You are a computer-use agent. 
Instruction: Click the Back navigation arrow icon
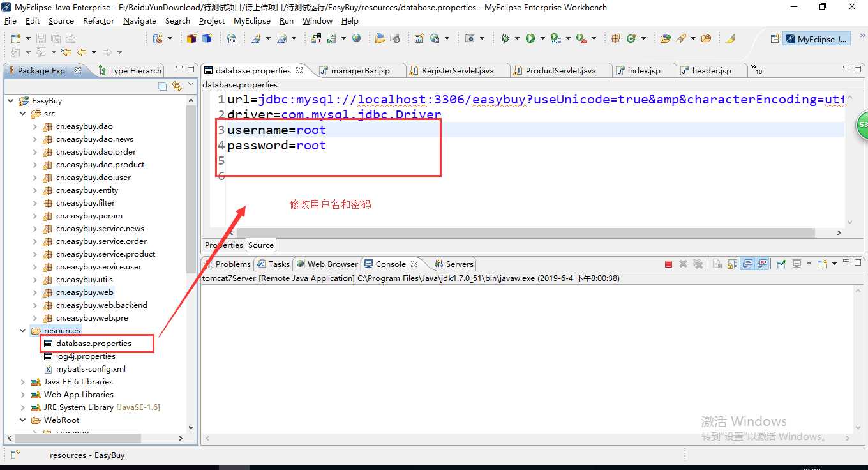(x=82, y=52)
